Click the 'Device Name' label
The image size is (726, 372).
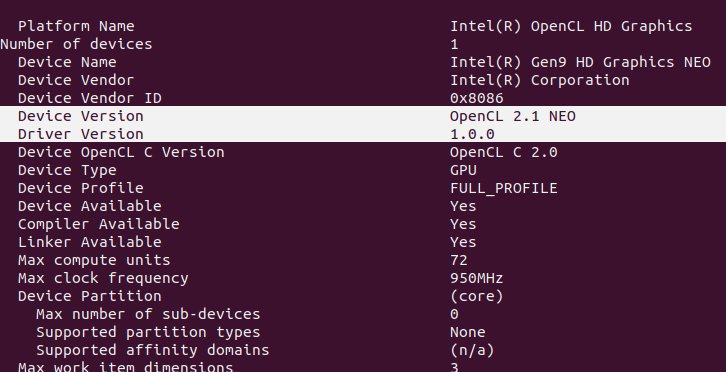(67, 62)
